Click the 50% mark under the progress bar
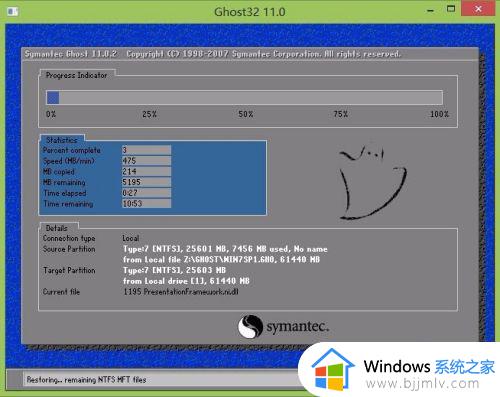Viewport: 500px width, 397px height. point(246,114)
